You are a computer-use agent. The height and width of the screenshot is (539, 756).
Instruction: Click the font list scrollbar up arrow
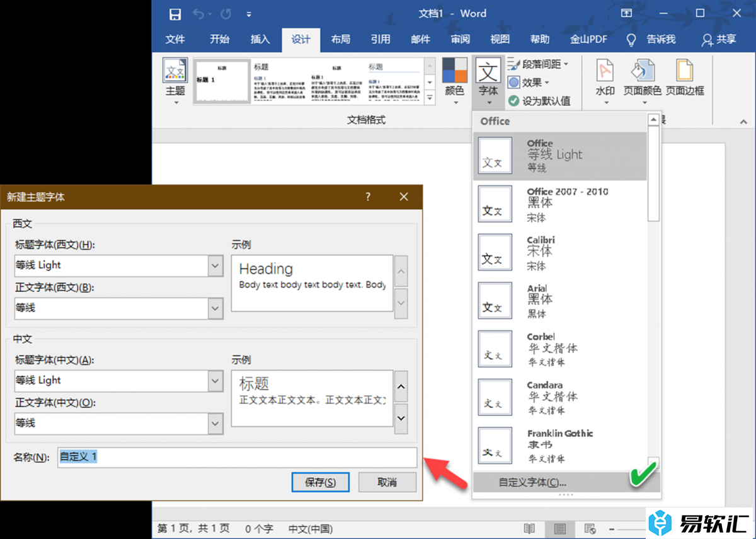653,120
